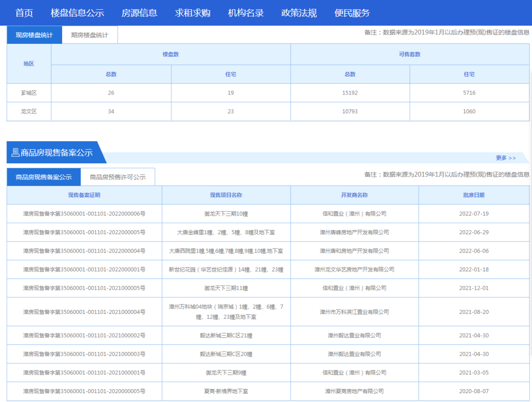Click project 漳州万科城04地块（瑞京城）entry
The height and width of the screenshot is (402, 532).
click(226, 312)
